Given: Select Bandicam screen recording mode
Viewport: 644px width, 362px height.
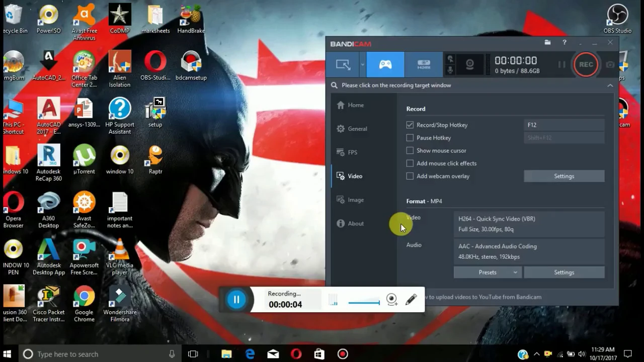Looking at the screenshot, I should click(x=343, y=64).
